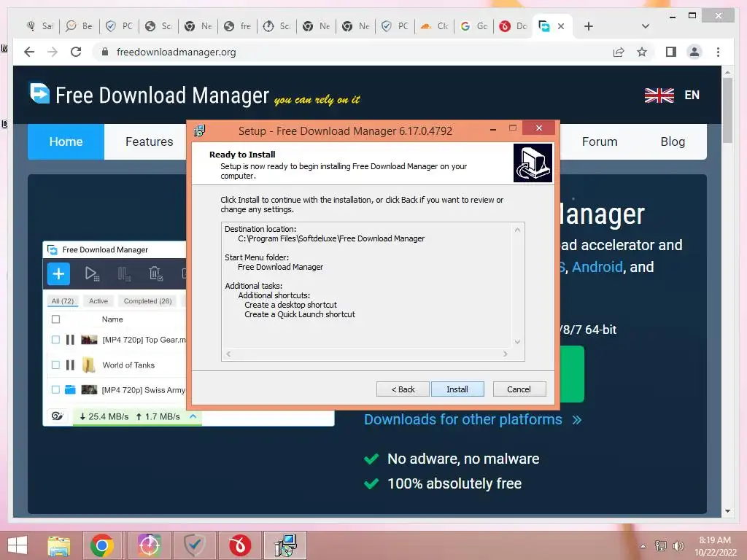Switch to the first tab labeled Sa
This screenshot has height=560, width=747.
pos(40,26)
